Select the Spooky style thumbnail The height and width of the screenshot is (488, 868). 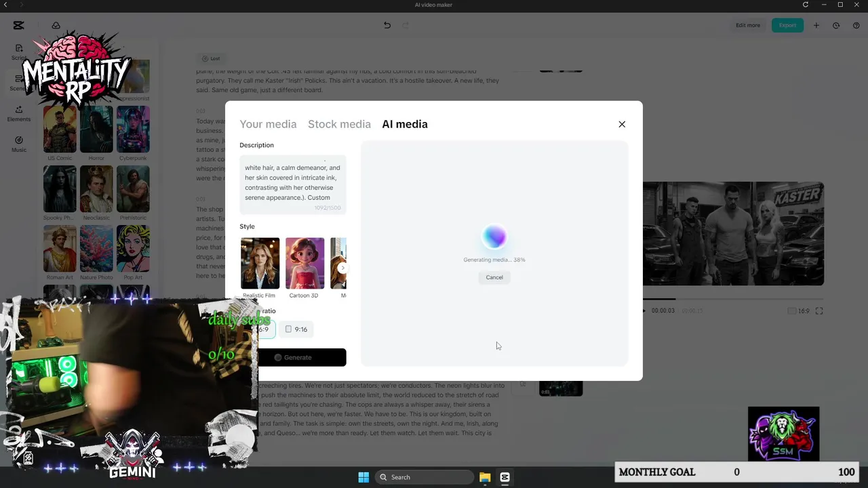[60, 189]
